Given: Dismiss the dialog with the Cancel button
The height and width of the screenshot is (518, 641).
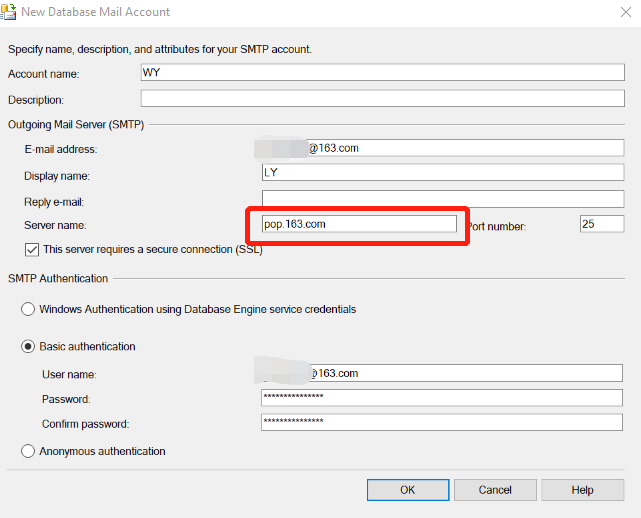Looking at the screenshot, I should pyautogui.click(x=495, y=490).
